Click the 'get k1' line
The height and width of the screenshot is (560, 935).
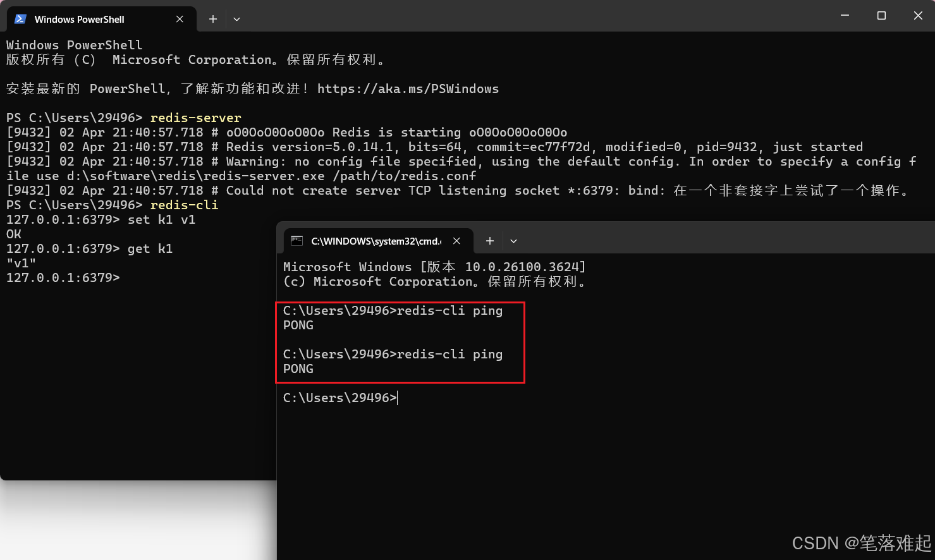pos(89,248)
